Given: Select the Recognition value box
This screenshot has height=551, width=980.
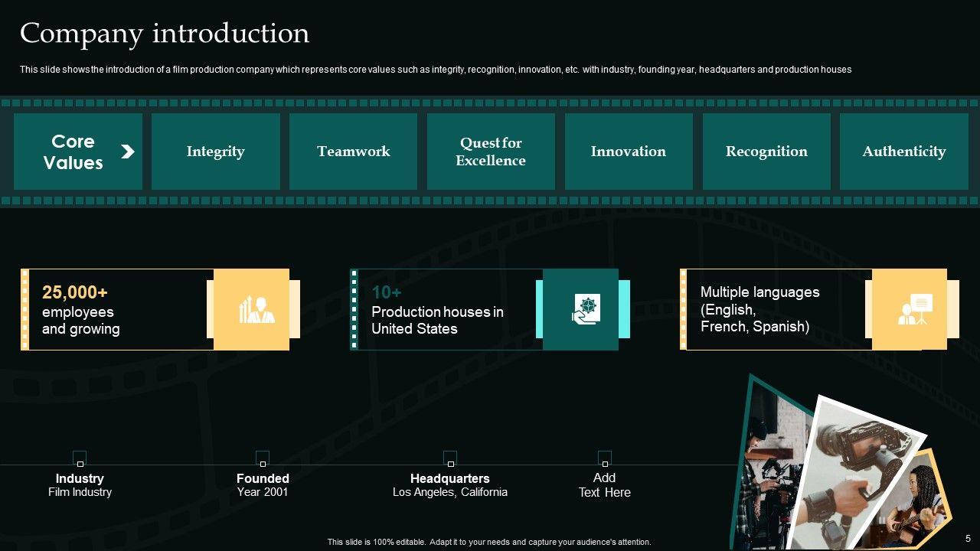Looking at the screenshot, I should click(x=766, y=152).
